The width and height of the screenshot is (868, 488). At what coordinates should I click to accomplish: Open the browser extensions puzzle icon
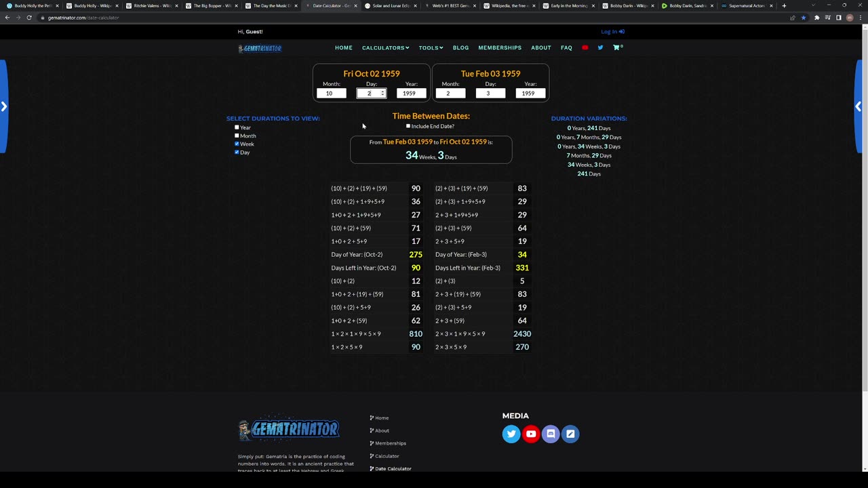tap(816, 18)
